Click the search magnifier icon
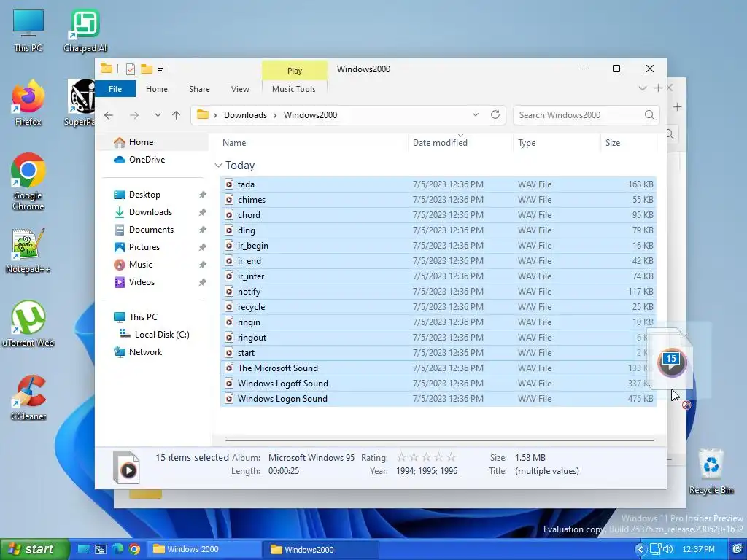 click(649, 115)
